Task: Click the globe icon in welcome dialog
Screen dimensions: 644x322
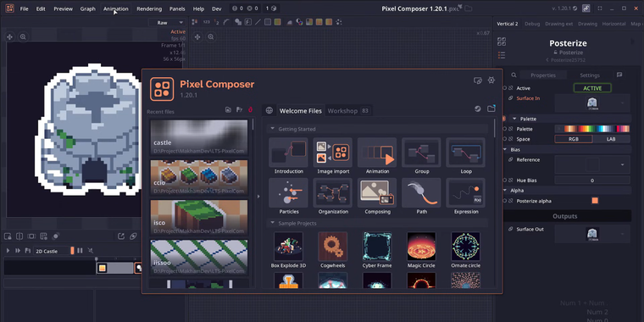Action: (269, 110)
